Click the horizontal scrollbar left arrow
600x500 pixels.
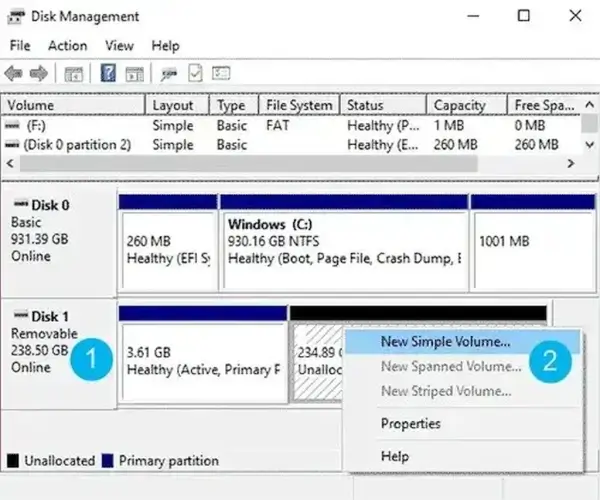(x=11, y=164)
